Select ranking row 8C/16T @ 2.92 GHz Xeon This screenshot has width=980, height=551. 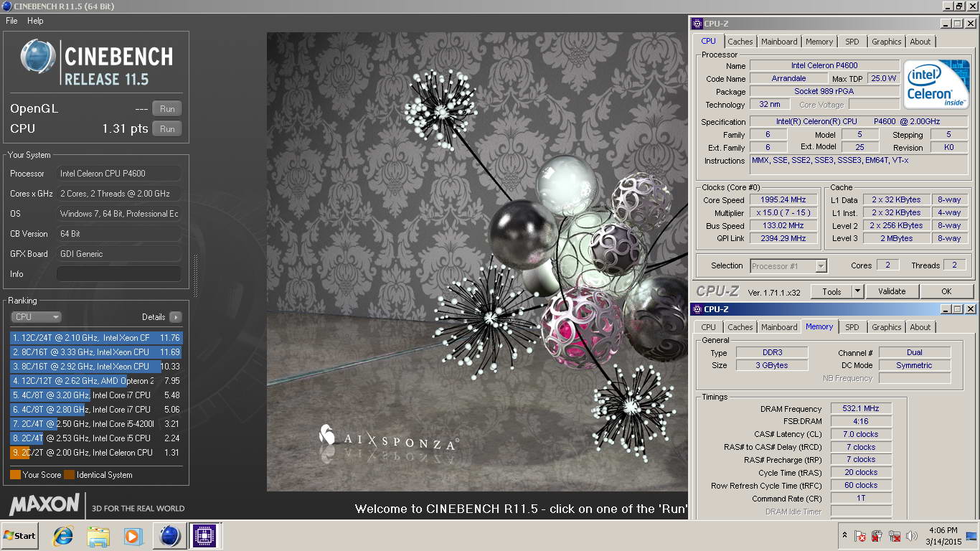[96, 367]
